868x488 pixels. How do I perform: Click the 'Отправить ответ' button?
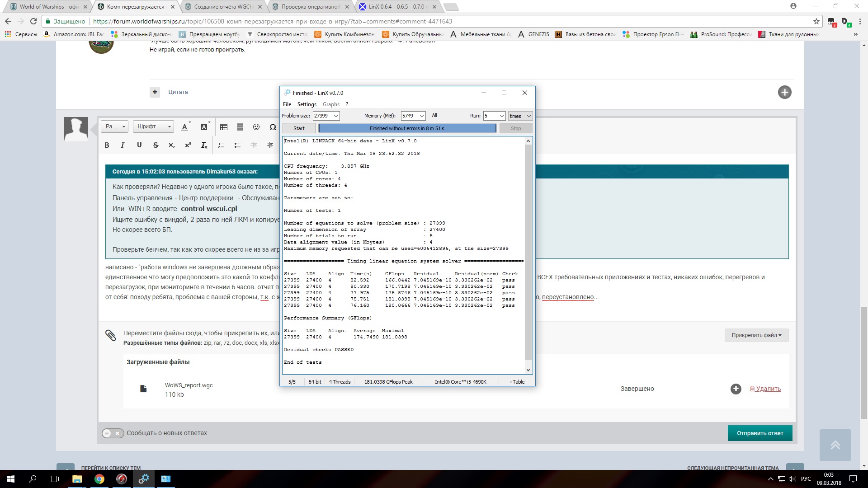760,433
